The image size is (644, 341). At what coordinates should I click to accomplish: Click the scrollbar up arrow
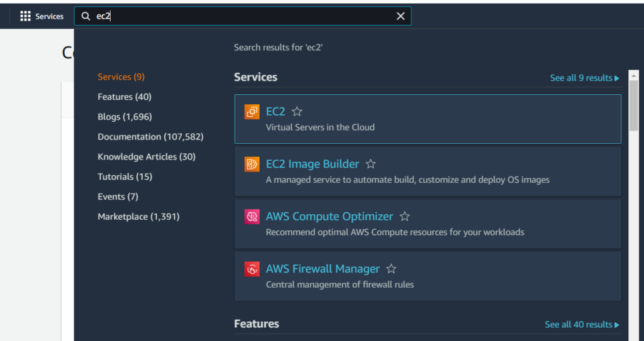[x=633, y=75]
